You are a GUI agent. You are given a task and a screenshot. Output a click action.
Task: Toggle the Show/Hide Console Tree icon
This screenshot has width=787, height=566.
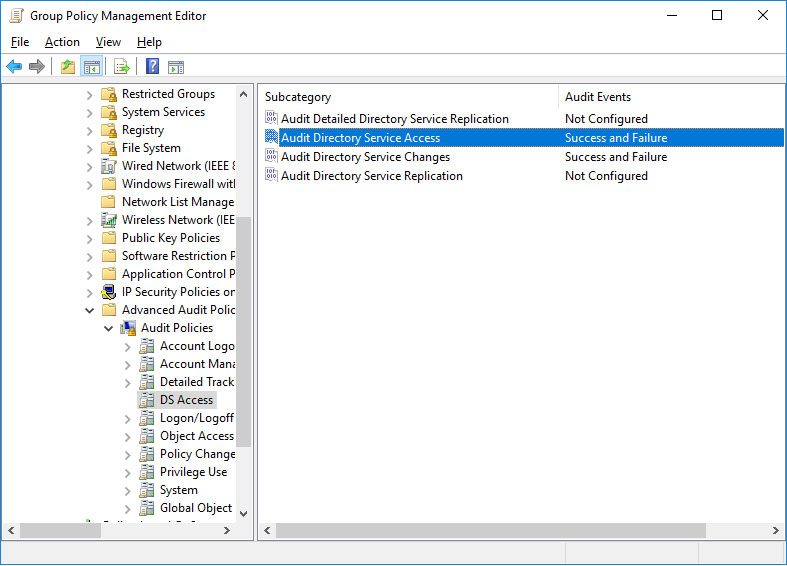click(92, 66)
